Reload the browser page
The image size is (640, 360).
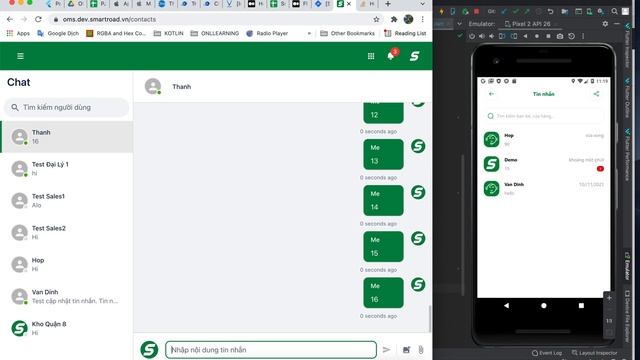pos(38,19)
